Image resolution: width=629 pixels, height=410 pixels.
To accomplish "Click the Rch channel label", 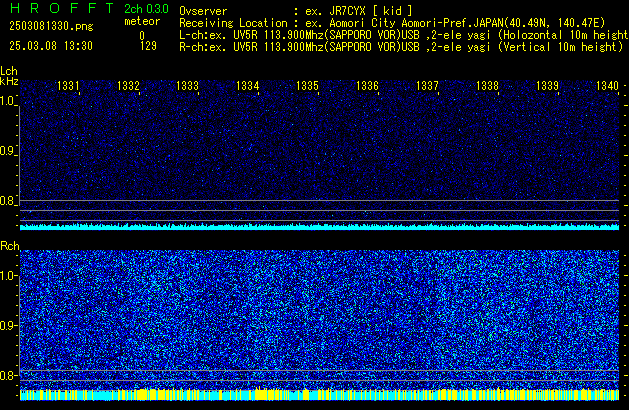I will (x=10, y=246).
